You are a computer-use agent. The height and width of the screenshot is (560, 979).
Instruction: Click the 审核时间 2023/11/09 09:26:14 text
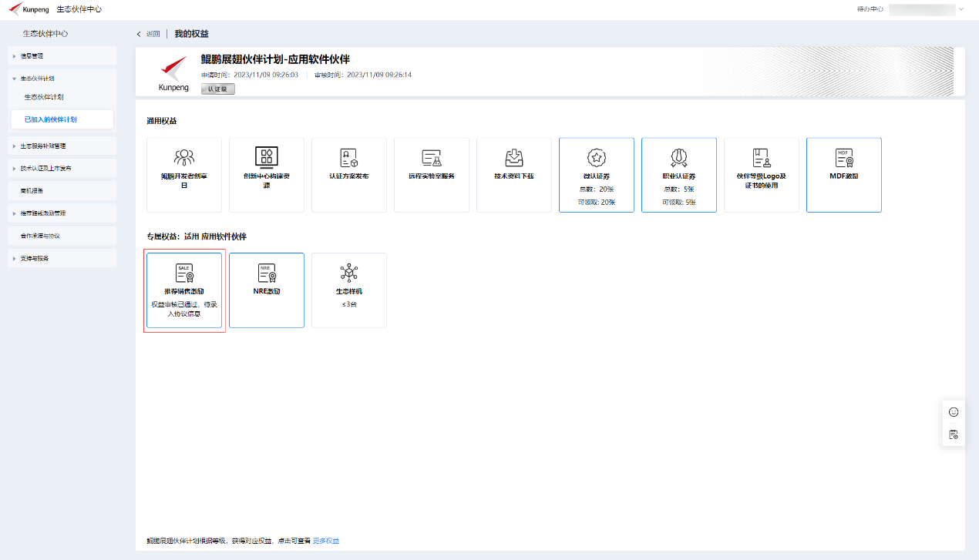pyautogui.click(x=363, y=75)
